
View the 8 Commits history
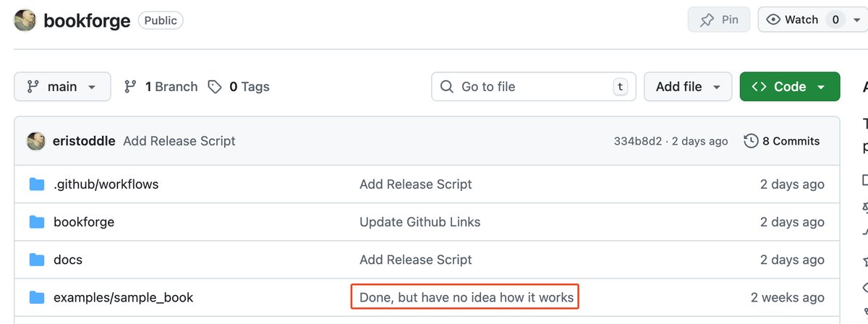(x=782, y=141)
